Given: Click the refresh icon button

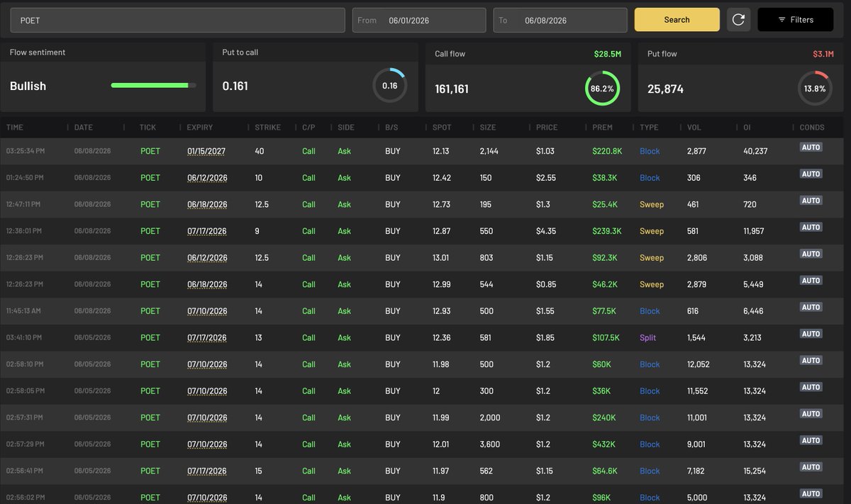Looking at the screenshot, I should click(x=738, y=20).
